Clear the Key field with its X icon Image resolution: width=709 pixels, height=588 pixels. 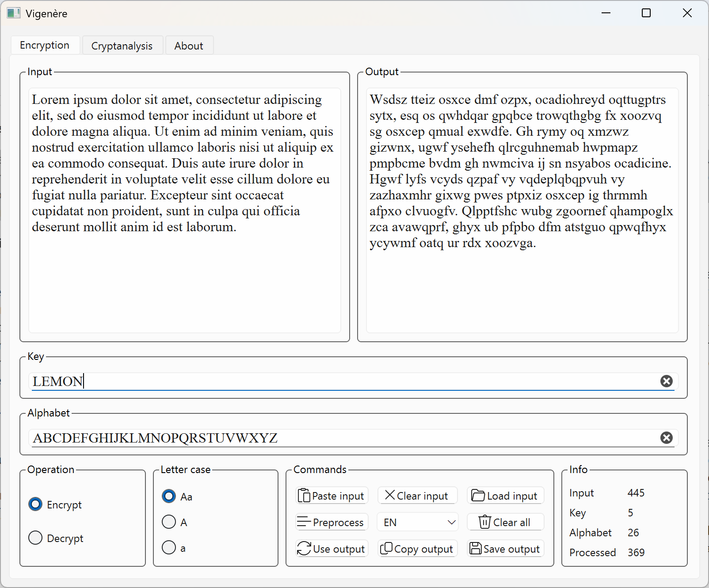[x=666, y=381]
